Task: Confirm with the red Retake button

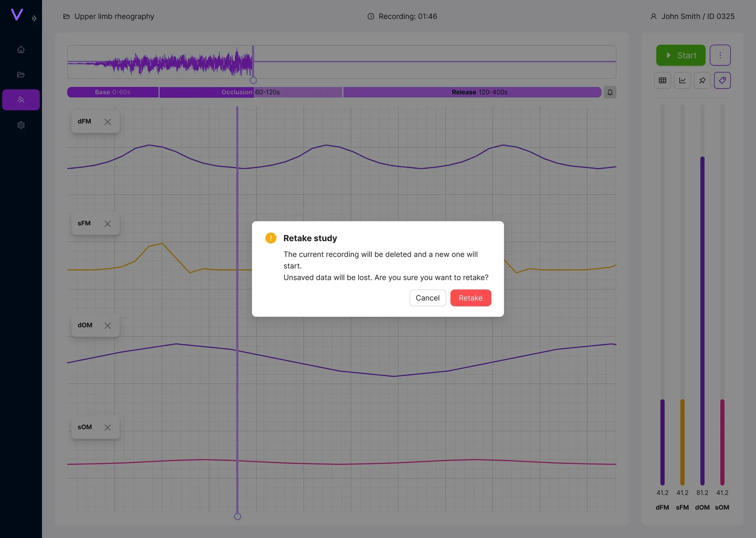Action: point(471,298)
